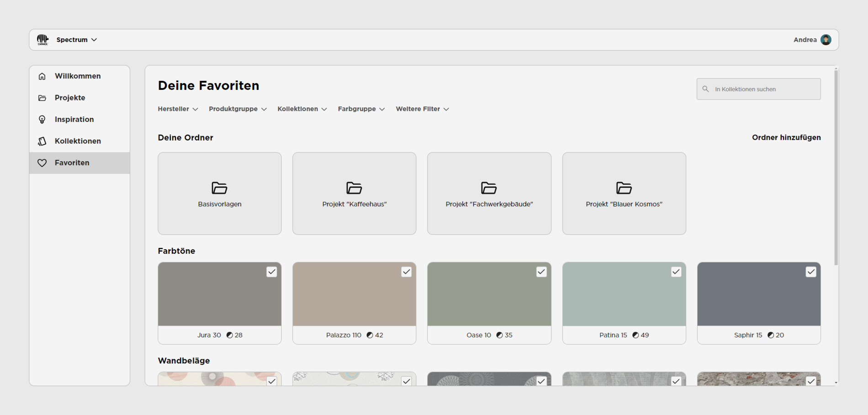The width and height of the screenshot is (868, 415).
Task: Uncheck the Jura 30 favorite checkbox
Action: click(x=272, y=272)
